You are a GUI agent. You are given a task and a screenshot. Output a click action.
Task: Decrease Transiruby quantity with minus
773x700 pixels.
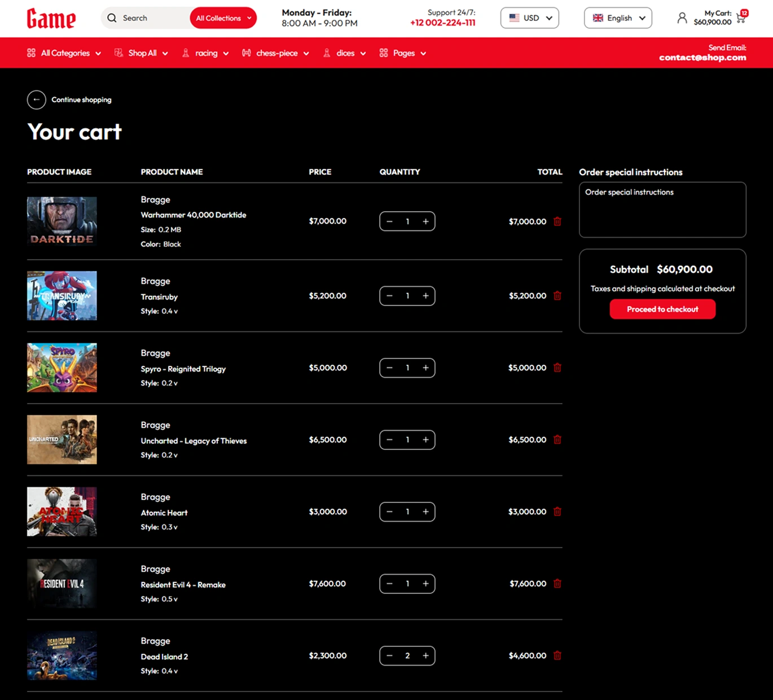(389, 296)
